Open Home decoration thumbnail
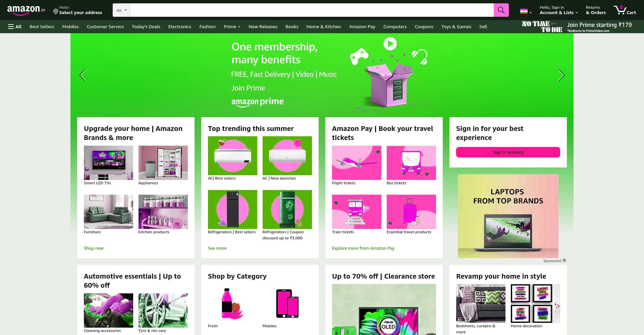This screenshot has width=644, height=335. pyautogui.click(x=535, y=303)
